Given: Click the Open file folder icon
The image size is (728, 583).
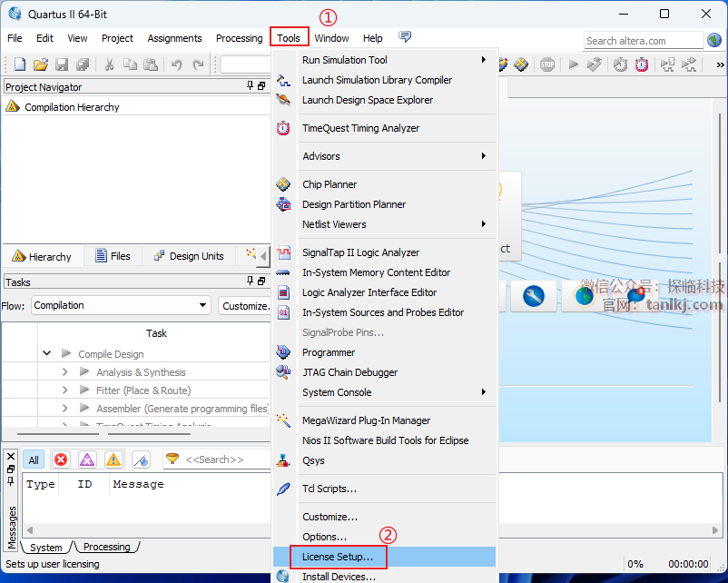Looking at the screenshot, I should click(x=40, y=64).
